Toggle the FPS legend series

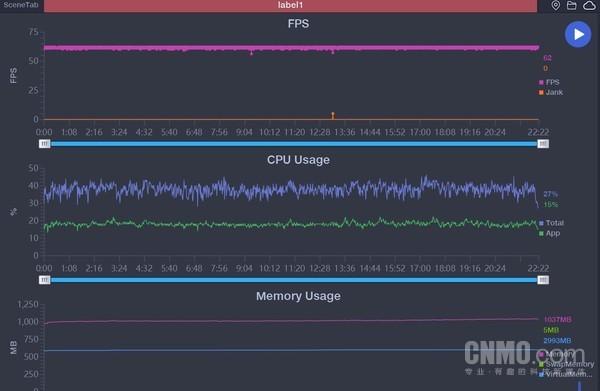pyautogui.click(x=549, y=82)
